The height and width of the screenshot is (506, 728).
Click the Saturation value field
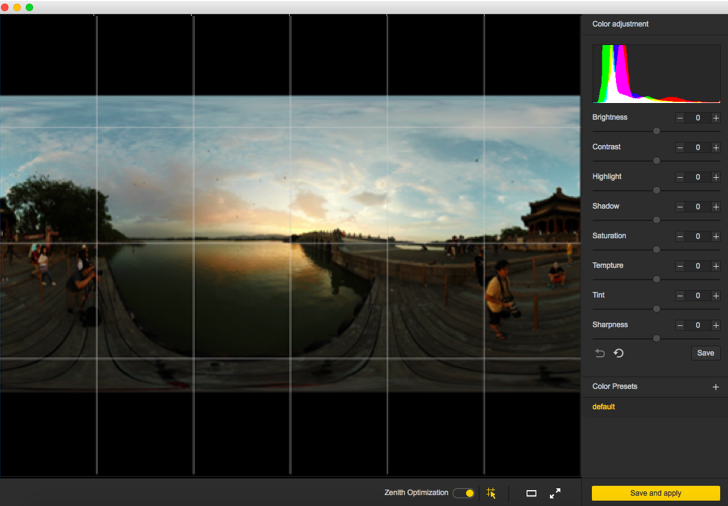point(697,237)
